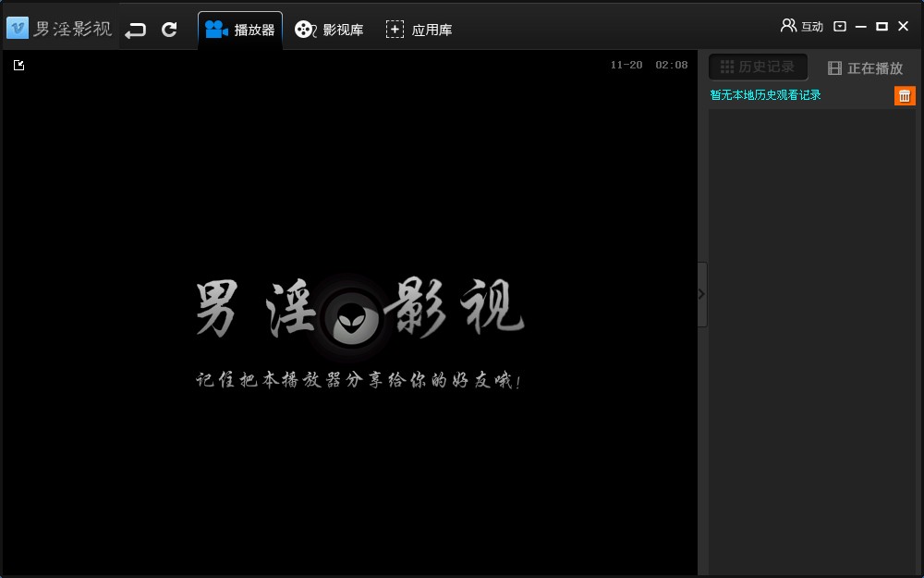Click inside the empty history list panel
This screenshot has height=578, width=924.
point(811,333)
